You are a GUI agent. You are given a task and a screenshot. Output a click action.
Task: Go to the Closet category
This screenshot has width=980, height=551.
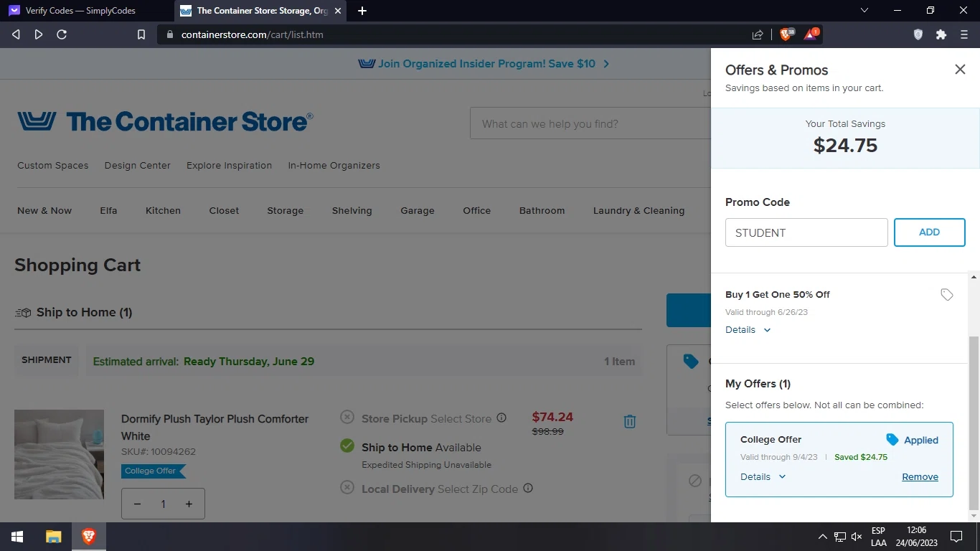(x=225, y=210)
